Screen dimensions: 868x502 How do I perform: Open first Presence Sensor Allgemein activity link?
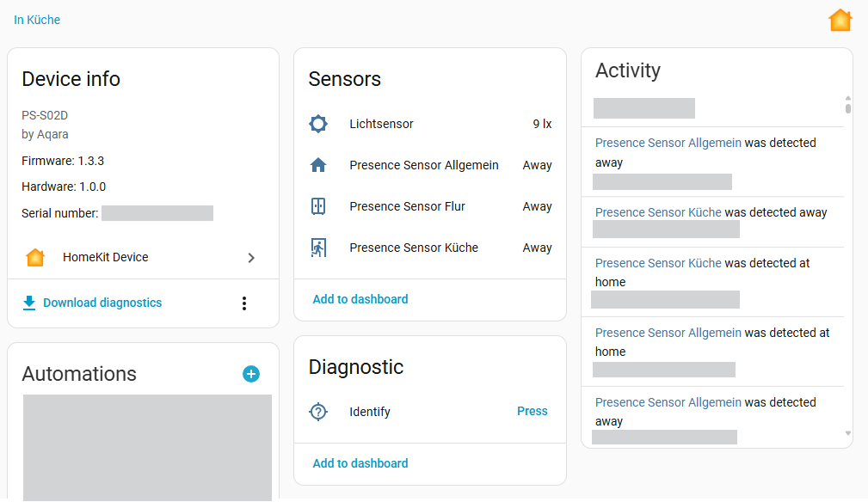[668, 143]
